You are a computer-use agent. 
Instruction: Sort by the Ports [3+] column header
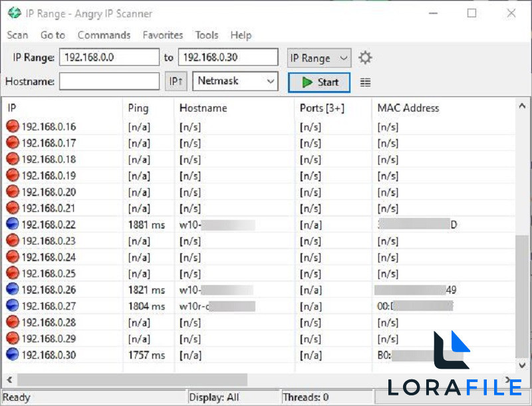pyautogui.click(x=333, y=108)
